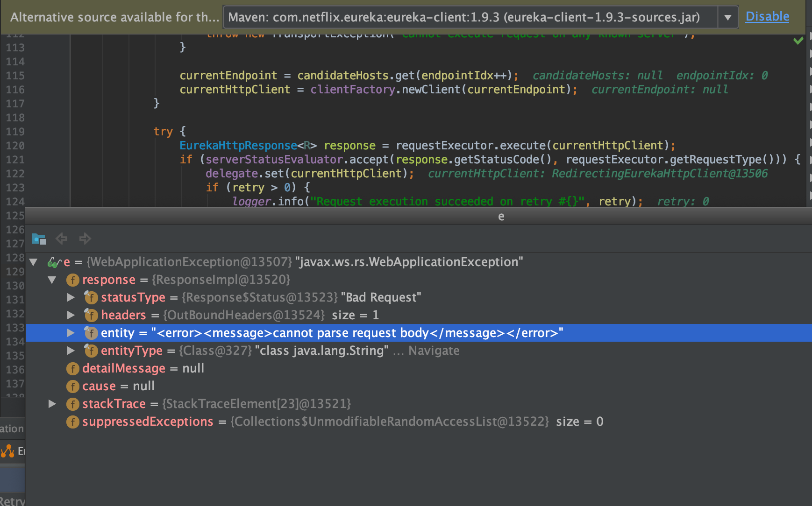The height and width of the screenshot is (506, 812).
Task: Click line number 120 in the gutter
Action: (x=15, y=146)
